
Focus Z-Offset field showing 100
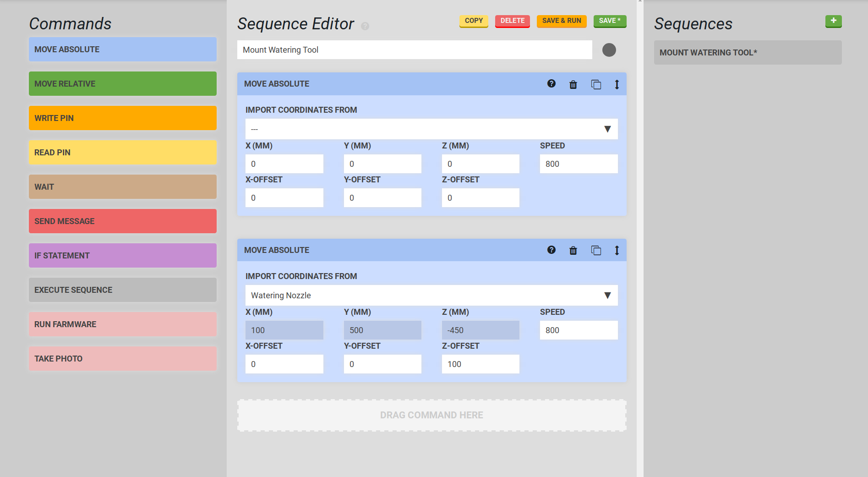click(x=480, y=364)
